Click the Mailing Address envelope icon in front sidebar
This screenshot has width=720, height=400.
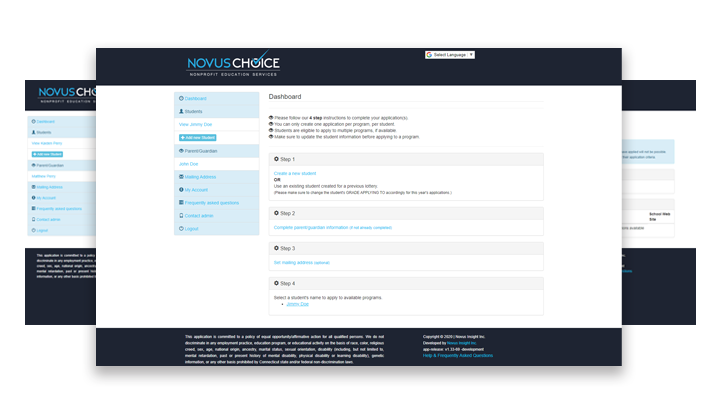coord(181,176)
